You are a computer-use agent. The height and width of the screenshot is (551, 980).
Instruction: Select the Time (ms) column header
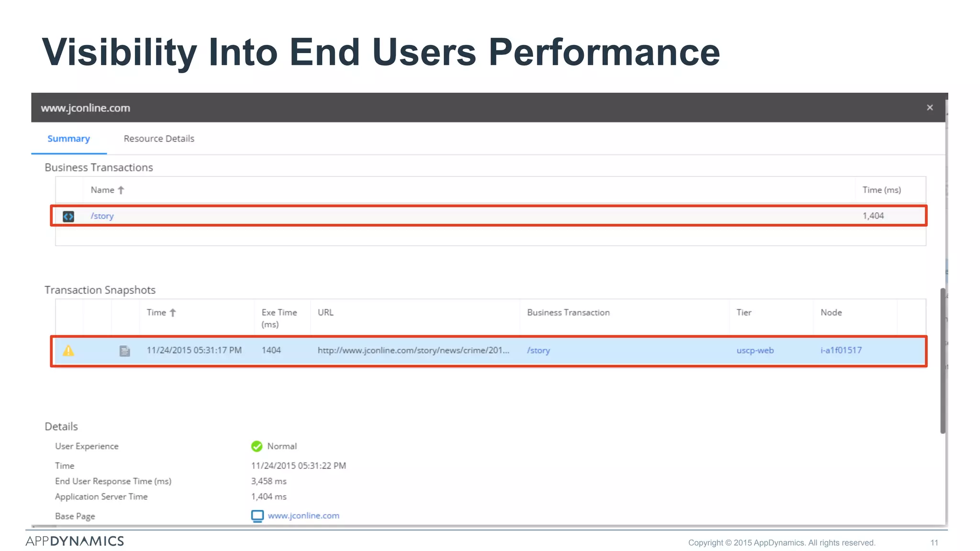click(x=881, y=190)
